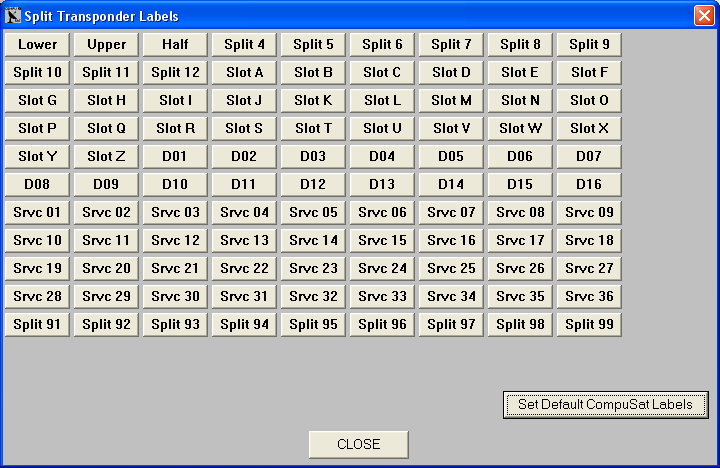
Task: Select the Srvc 22 label
Action: click(244, 269)
